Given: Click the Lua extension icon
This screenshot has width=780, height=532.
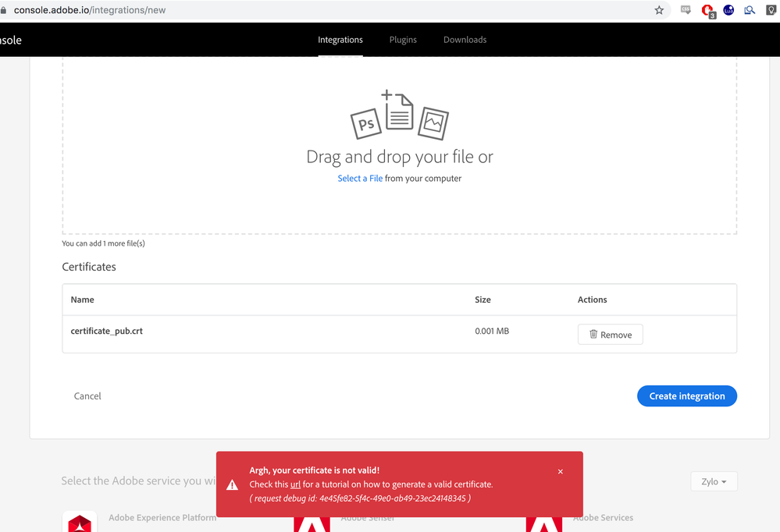Looking at the screenshot, I should pos(728,10).
